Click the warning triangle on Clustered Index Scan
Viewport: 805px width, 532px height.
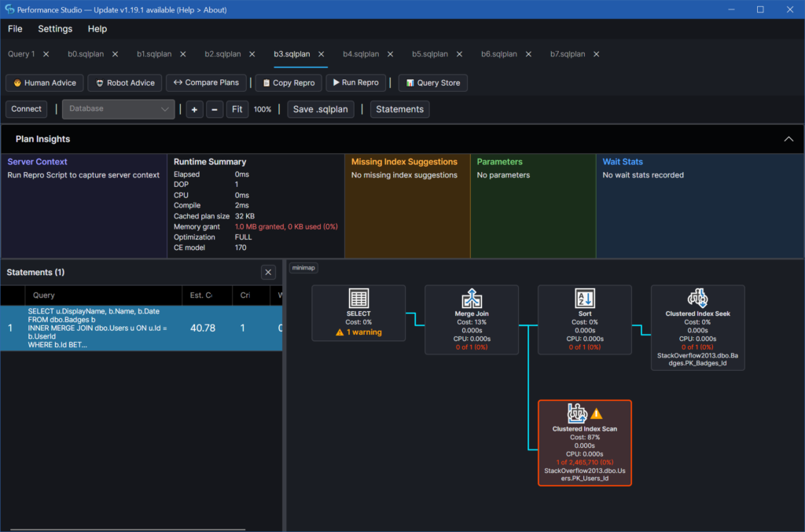[597, 413]
